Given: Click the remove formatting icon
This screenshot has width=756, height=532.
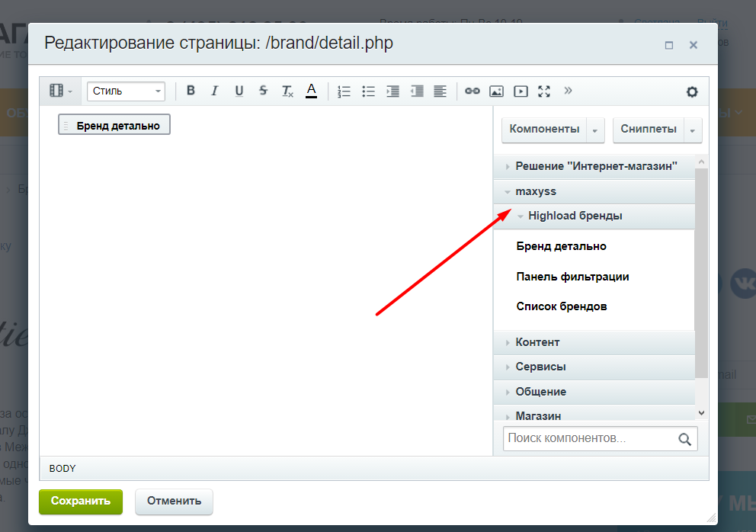Looking at the screenshot, I should click(287, 91).
